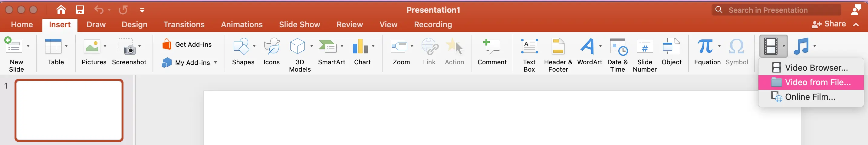The width and height of the screenshot is (868, 145).
Task: Insert Header & Footer
Action: click(x=558, y=55)
